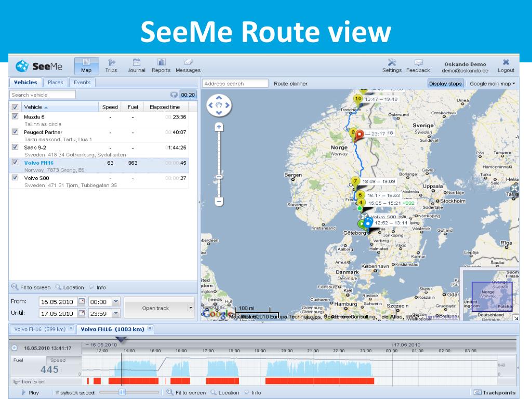
Task: Open Settings with the tools icon
Action: [x=392, y=66]
